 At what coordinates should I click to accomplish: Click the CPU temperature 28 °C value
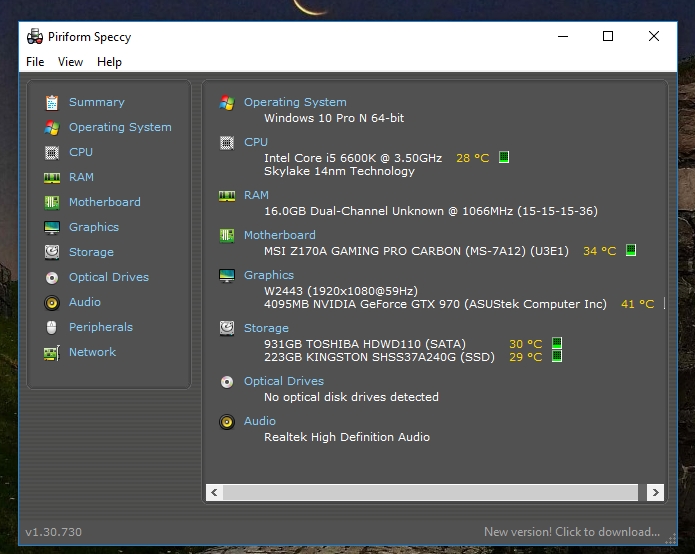pos(472,158)
